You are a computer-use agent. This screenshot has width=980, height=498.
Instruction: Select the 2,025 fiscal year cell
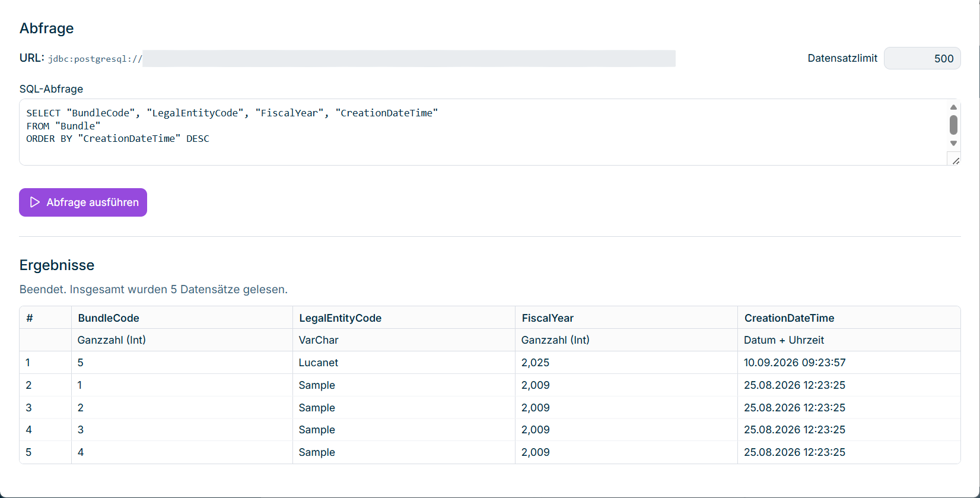click(x=626, y=363)
